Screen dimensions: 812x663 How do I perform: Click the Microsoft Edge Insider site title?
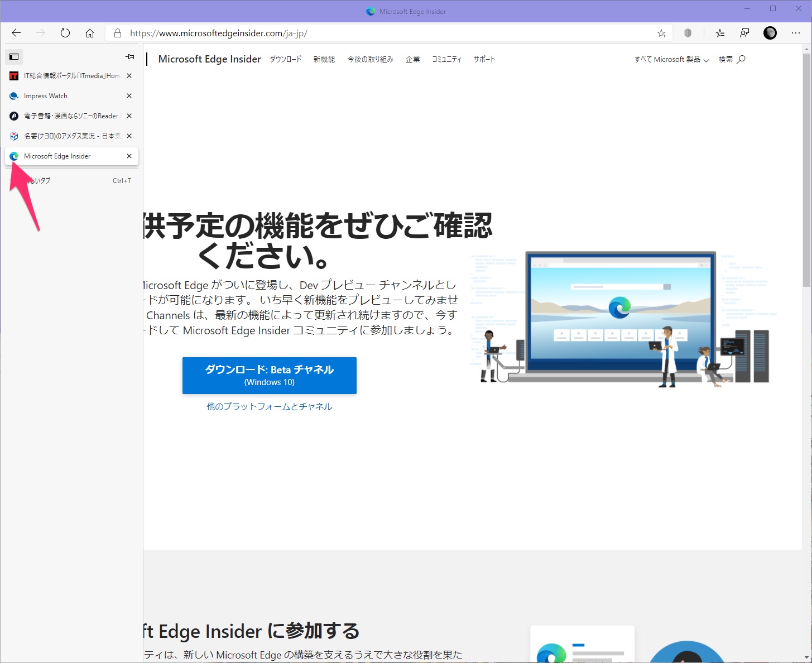tap(209, 59)
